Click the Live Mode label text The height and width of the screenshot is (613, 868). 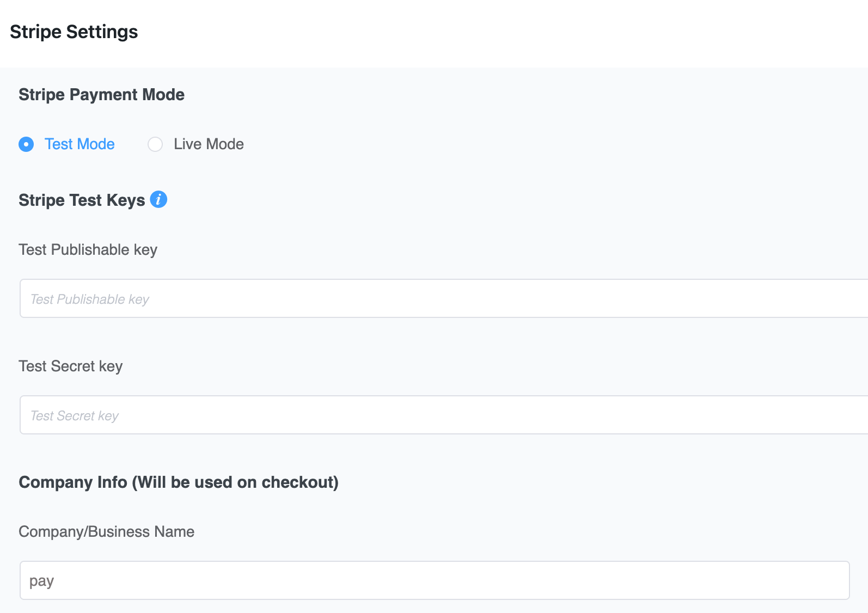point(209,144)
